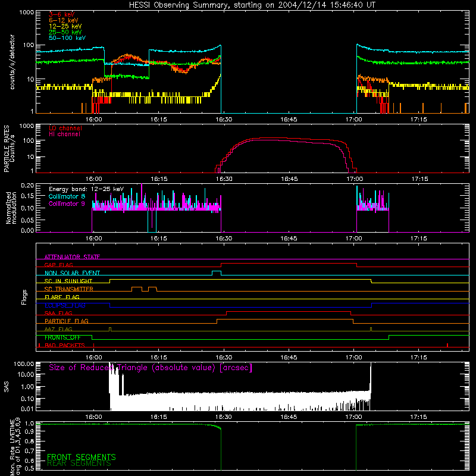Screen dimensions: 476x476
Task: Select the "Collimator 8" legend label
Action: tap(67, 196)
